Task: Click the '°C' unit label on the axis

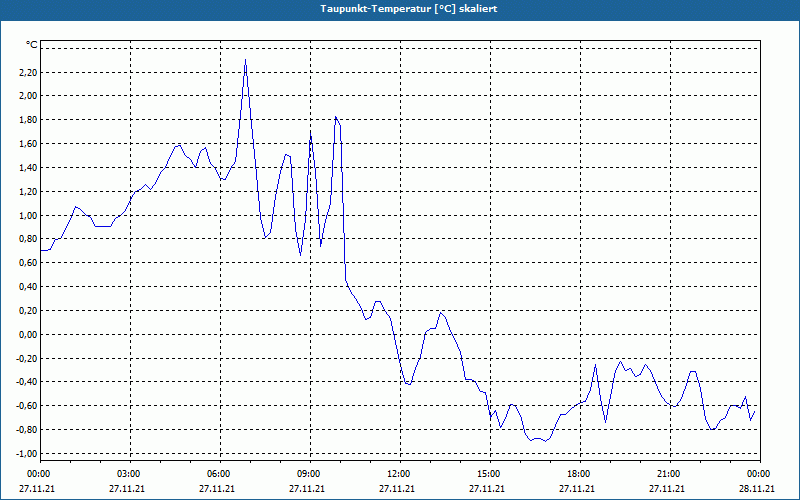Action: pos(32,45)
